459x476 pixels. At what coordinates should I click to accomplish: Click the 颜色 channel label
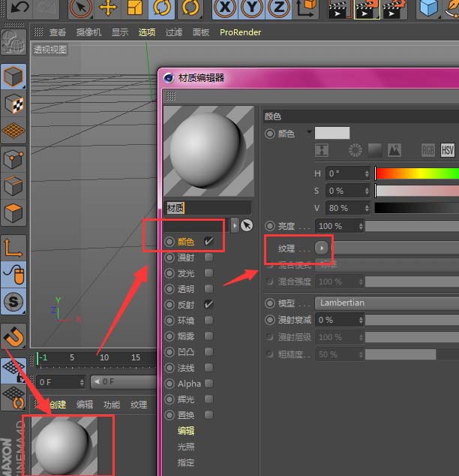pyautogui.click(x=186, y=242)
